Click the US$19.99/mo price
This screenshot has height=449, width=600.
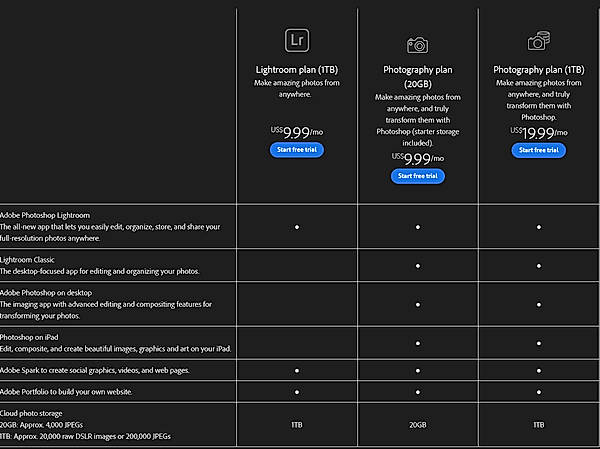(x=538, y=131)
